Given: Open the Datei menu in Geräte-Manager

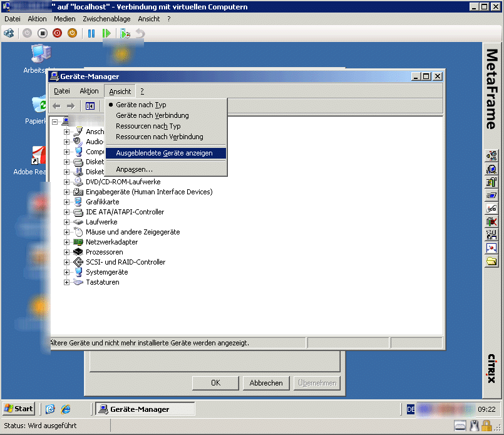Looking at the screenshot, I should tap(62, 92).
